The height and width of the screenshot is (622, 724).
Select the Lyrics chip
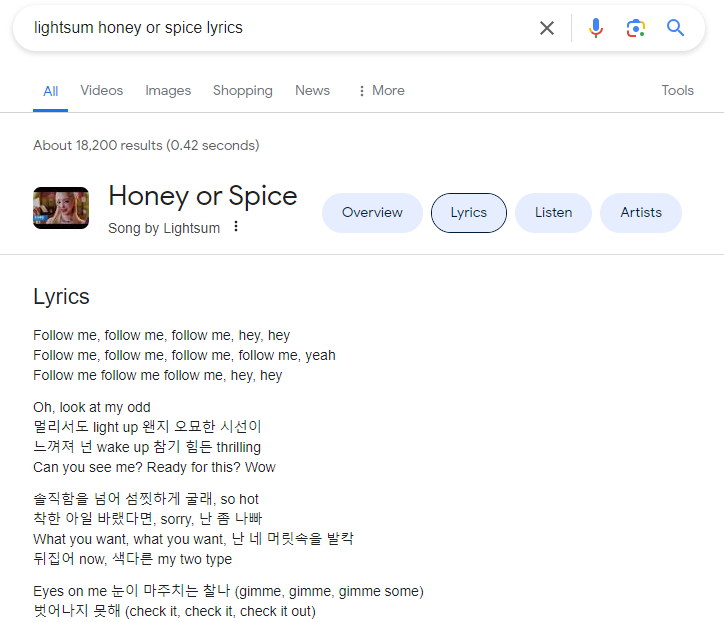pos(469,213)
